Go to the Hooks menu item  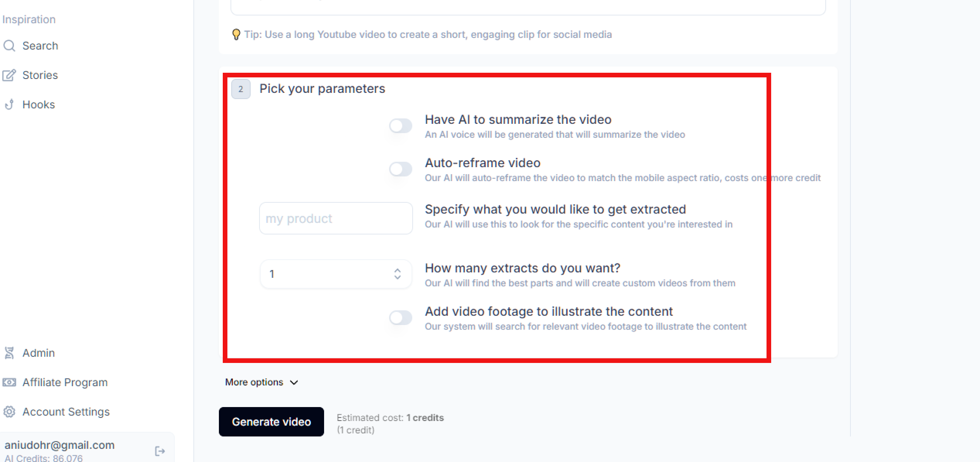pyautogui.click(x=39, y=104)
